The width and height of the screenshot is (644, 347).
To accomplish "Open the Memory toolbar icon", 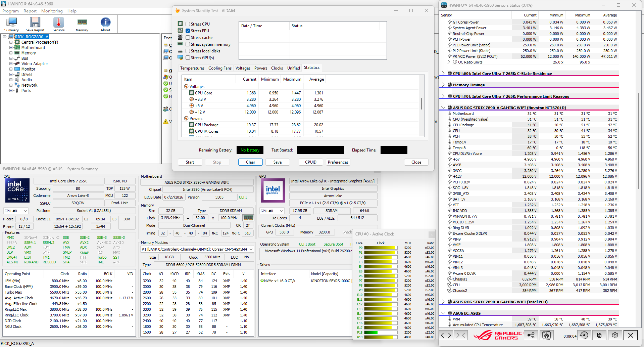I will pos(82,25).
